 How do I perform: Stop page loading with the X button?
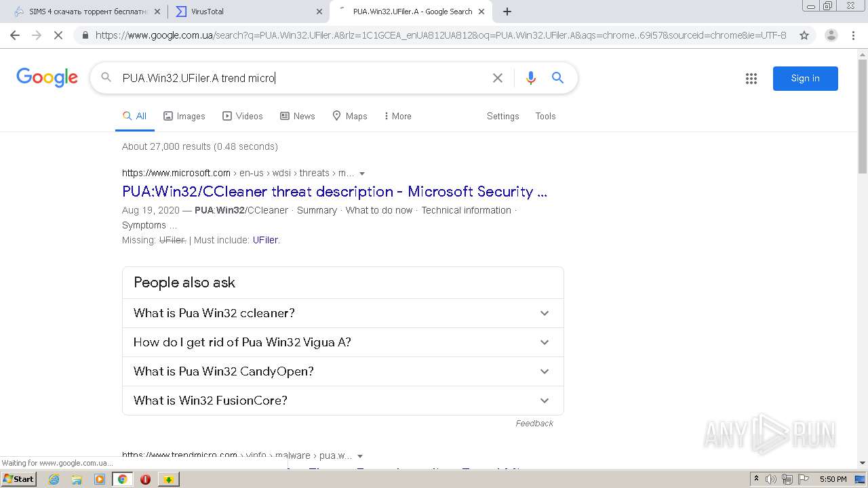pyautogui.click(x=58, y=35)
